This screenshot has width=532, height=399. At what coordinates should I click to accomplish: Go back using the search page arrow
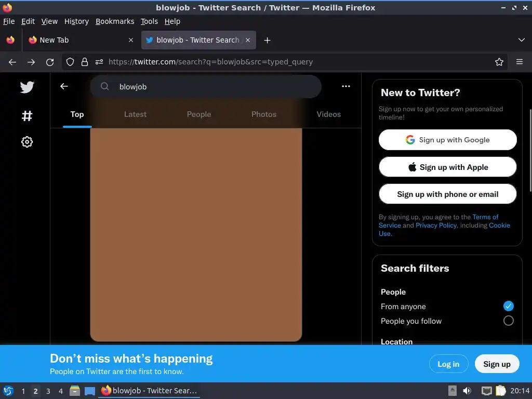(x=64, y=87)
